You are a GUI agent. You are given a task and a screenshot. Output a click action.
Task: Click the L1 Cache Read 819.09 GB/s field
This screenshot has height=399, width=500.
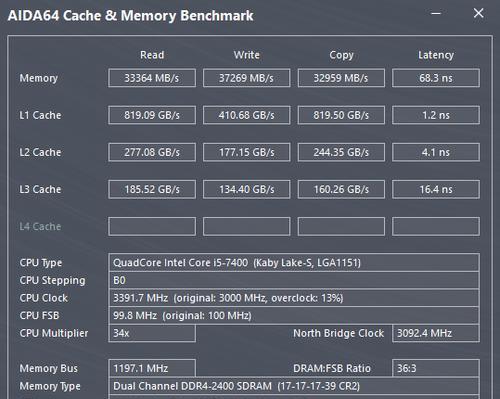pos(152,115)
